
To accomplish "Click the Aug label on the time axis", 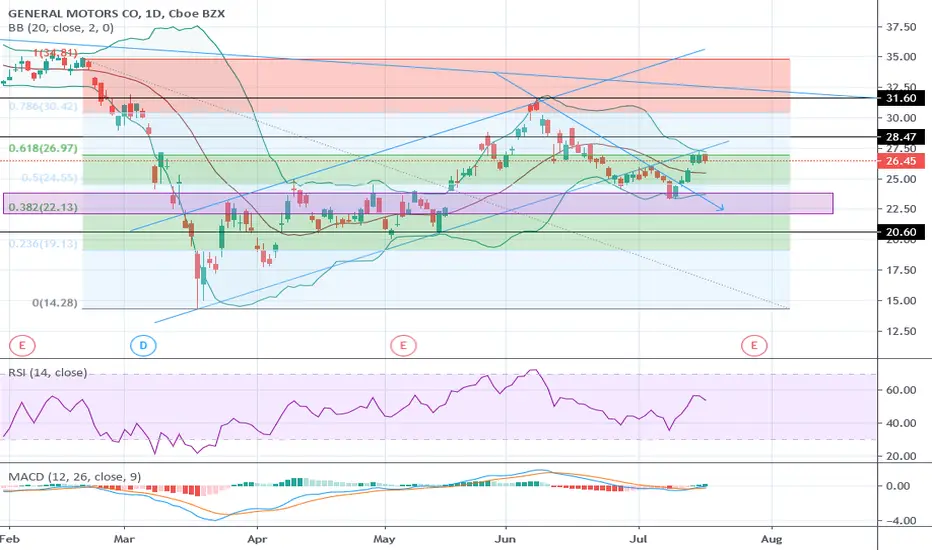I will tap(772, 539).
